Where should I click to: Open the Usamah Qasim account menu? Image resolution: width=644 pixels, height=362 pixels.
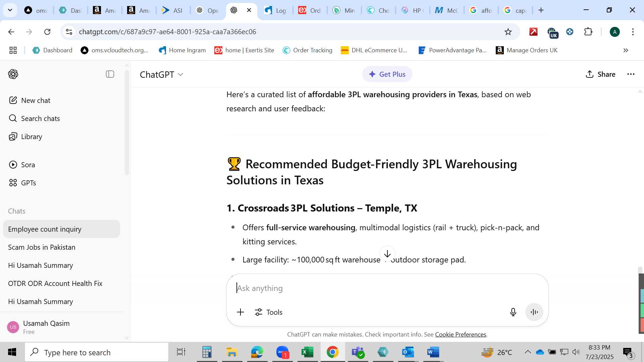pos(61,327)
